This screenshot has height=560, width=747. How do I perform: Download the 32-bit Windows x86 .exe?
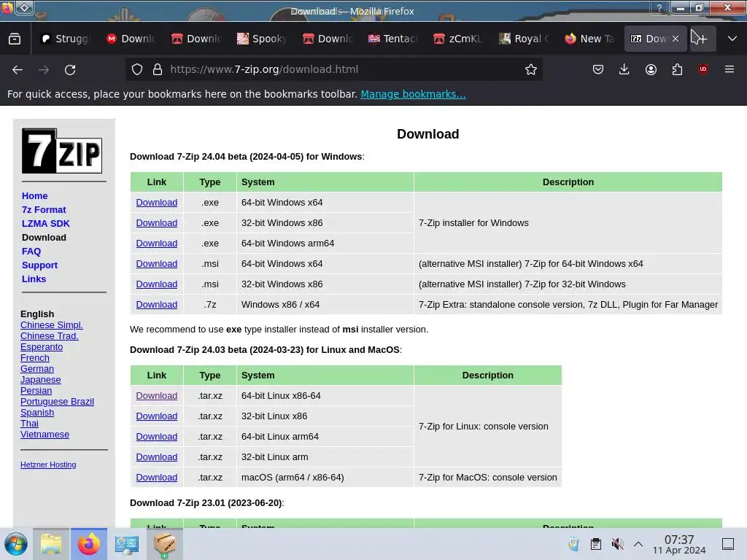[x=157, y=223]
